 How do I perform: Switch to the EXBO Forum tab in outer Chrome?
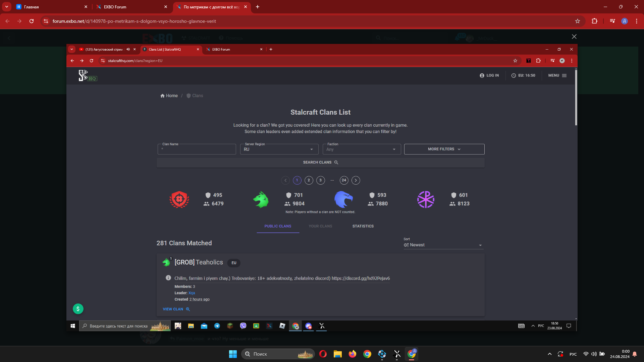click(131, 7)
